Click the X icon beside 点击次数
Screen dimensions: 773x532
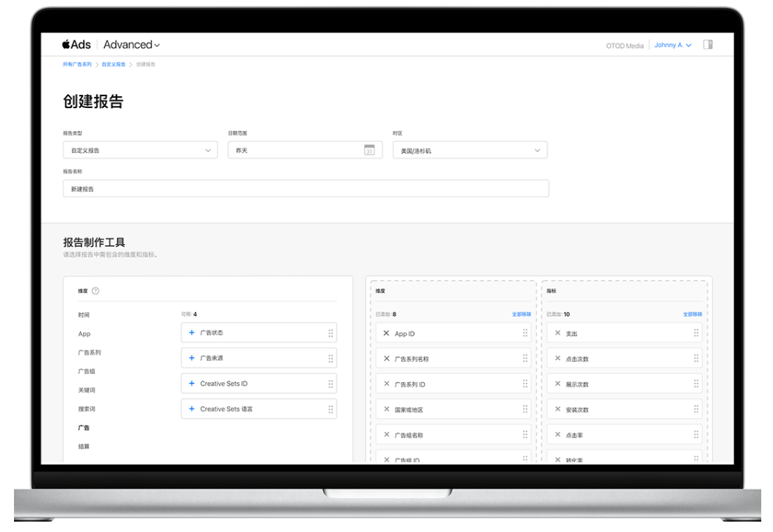[x=558, y=359]
